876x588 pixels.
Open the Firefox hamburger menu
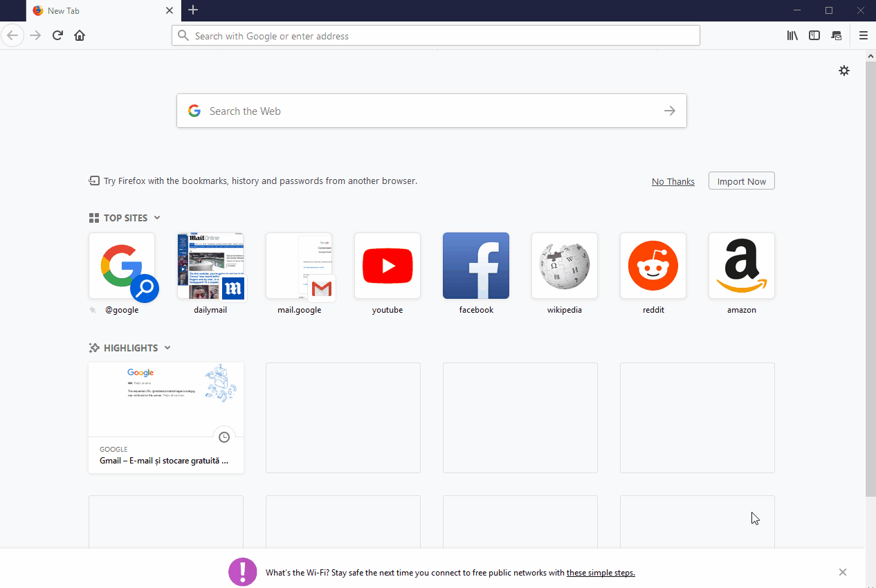(863, 35)
